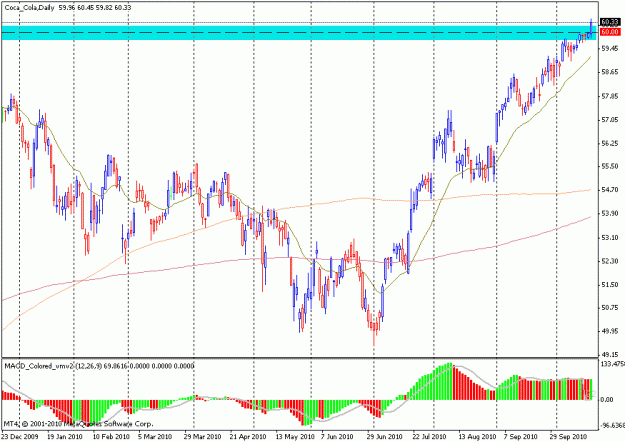This screenshot has height=442, width=625.
Task: Click the 133.475 MACD scale value
Action: (x=612, y=363)
